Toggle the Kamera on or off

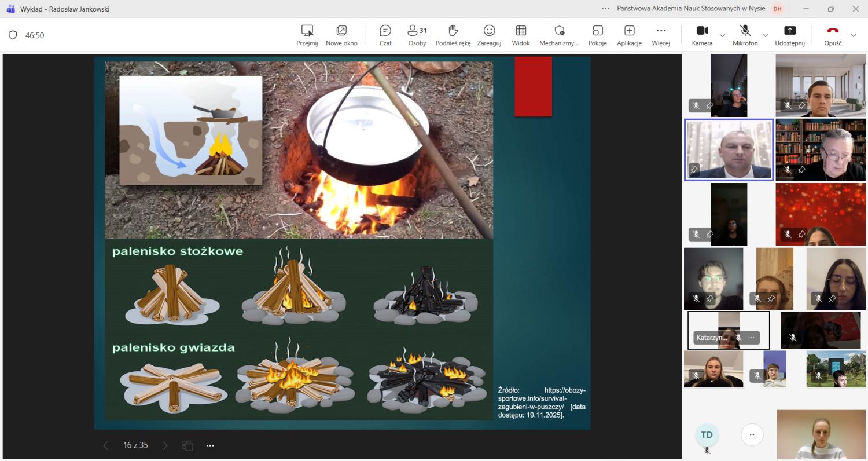(702, 35)
